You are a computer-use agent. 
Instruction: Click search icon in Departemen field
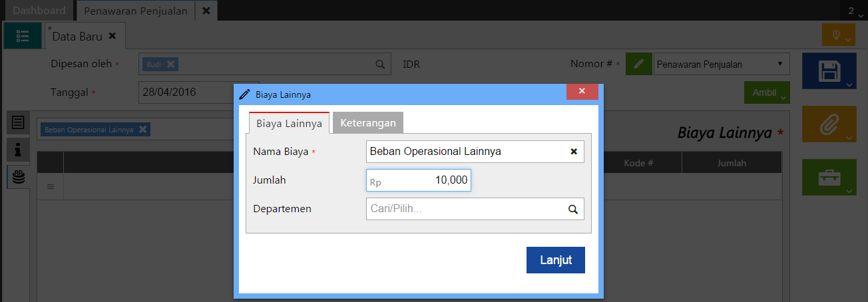point(572,209)
